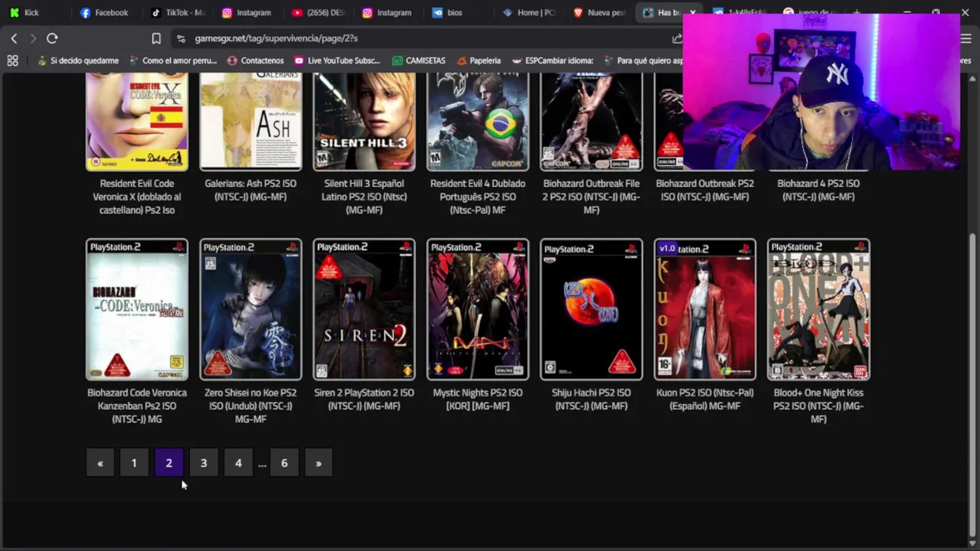Open 'Silent Hill 3 Español Latino' title link
Image resolution: width=980 pixels, height=551 pixels.
pyautogui.click(x=364, y=197)
